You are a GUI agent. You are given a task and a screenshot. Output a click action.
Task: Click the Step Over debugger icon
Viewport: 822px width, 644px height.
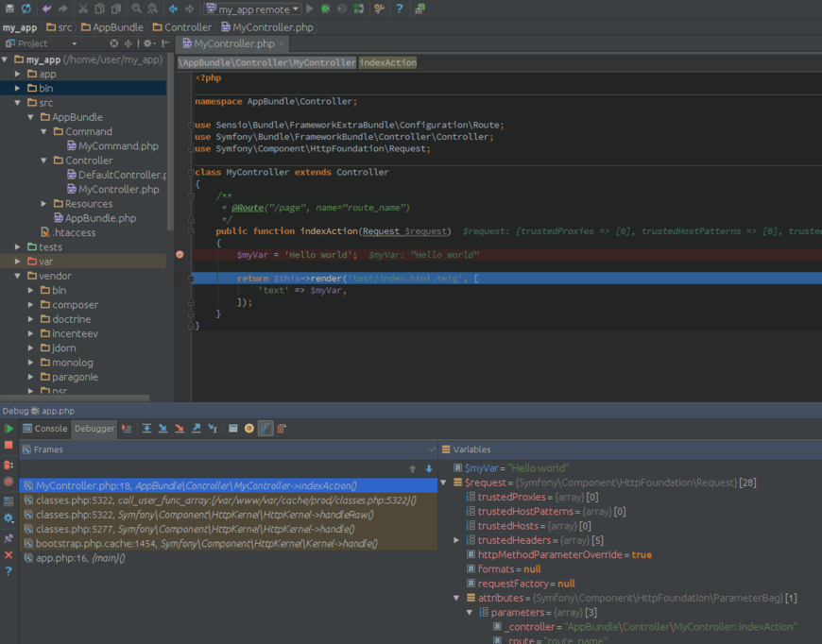tap(146, 429)
